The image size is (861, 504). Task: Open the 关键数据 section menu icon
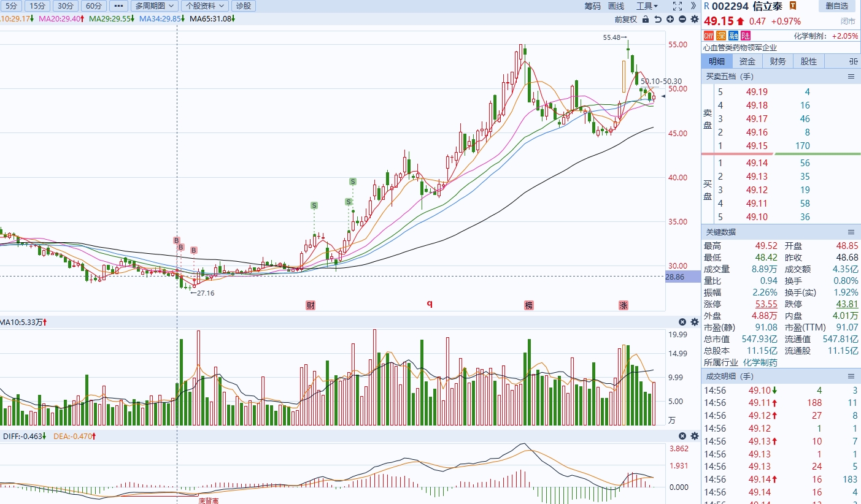(851, 232)
